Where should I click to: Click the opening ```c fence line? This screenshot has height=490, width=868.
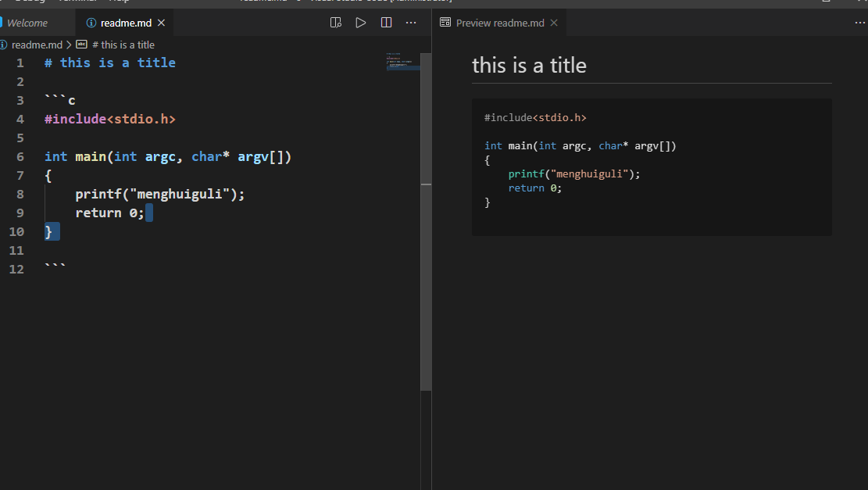coord(60,100)
